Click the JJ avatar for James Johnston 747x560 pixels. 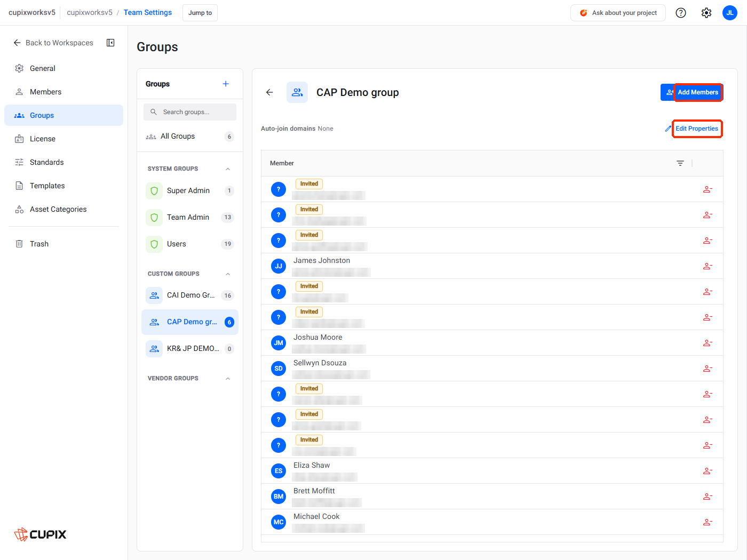click(x=279, y=266)
